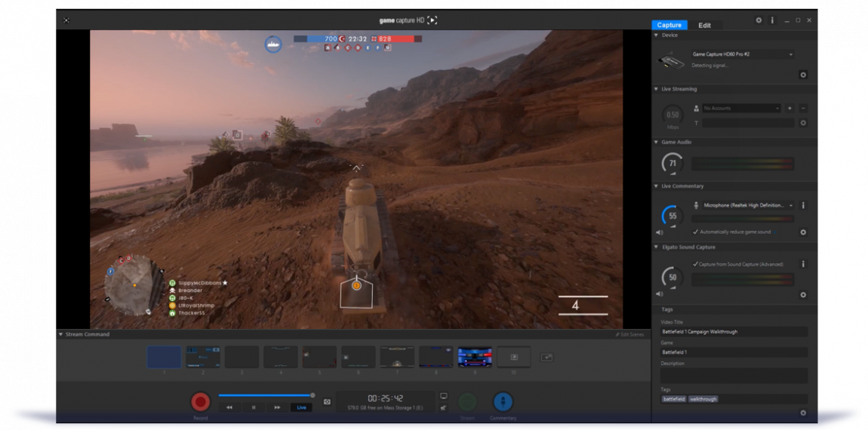Start streaming with the green Stream button
This screenshot has height=430, width=868.
[468, 402]
